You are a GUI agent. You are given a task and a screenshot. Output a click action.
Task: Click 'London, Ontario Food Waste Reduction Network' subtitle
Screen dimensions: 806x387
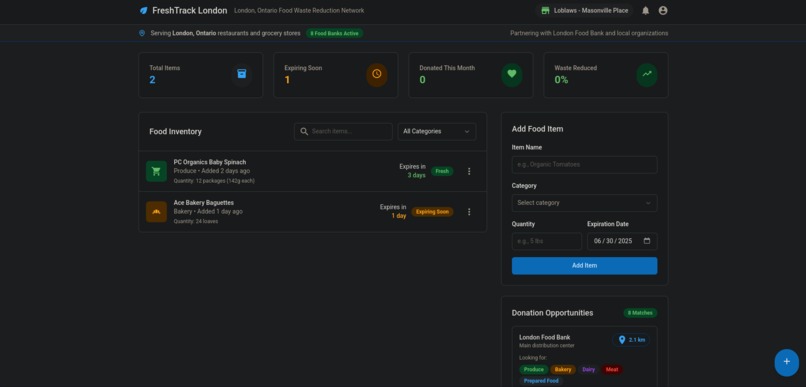[299, 10]
